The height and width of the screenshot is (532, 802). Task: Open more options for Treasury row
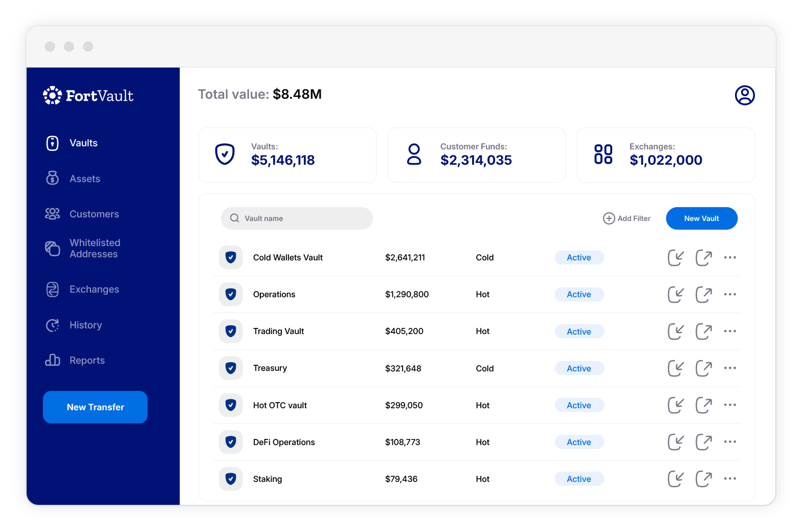coord(730,368)
